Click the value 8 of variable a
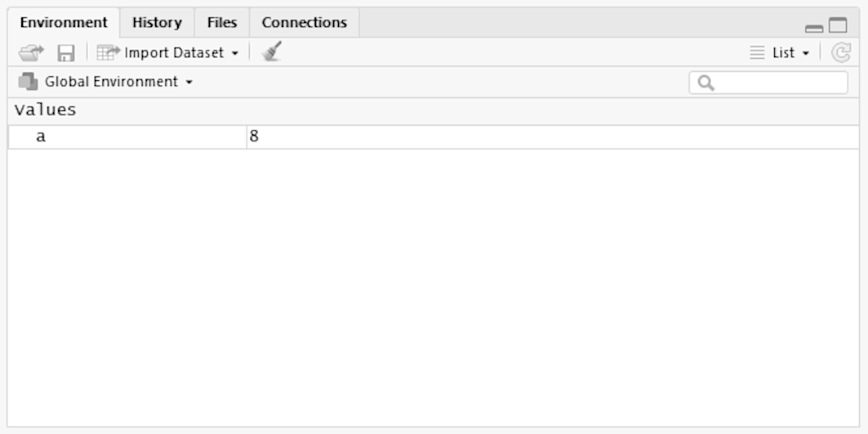868x434 pixels. coord(254,137)
